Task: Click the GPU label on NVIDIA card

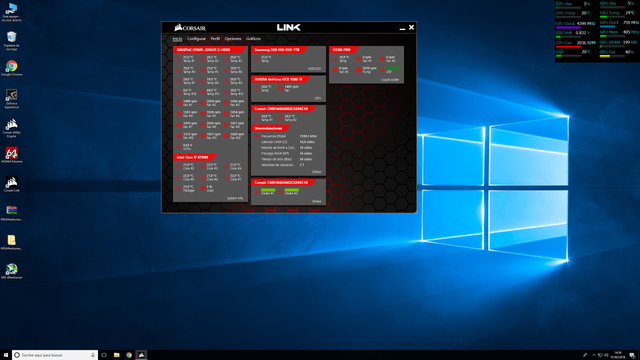Action: coord(318,98)
